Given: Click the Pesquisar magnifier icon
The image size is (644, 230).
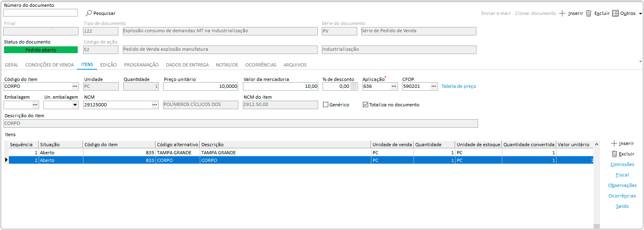Looking at the screenshot, I should point(89,13).
